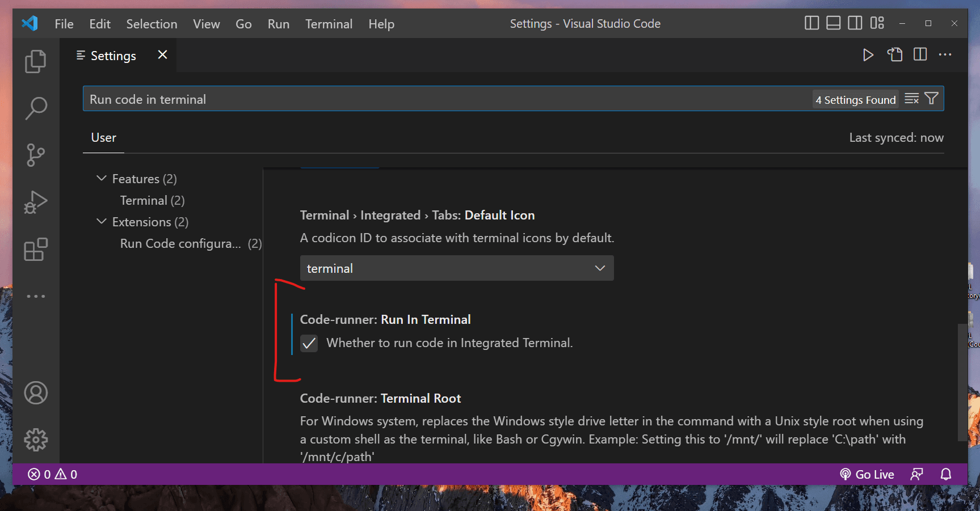
Task: Maximize the Visual Studio Code window
Action: [928, 23]
